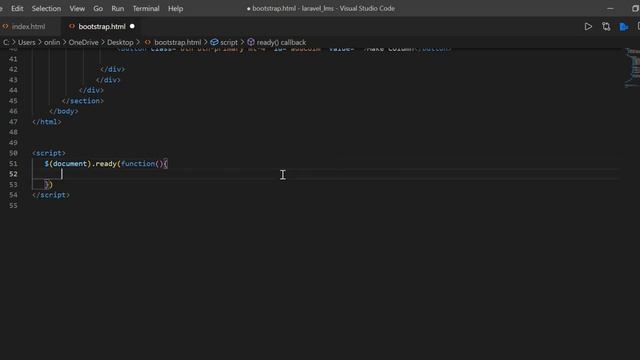Click the </div> on line 44
This screenshot has height=360, width=640.
(91, 90)
